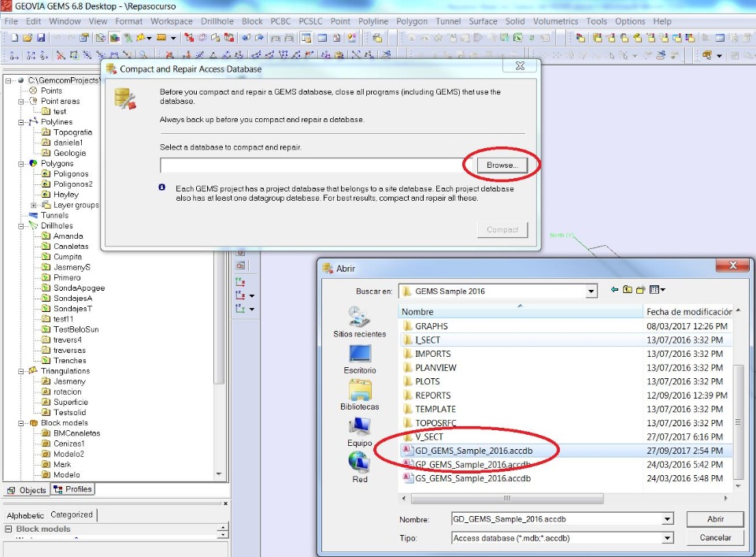
Task: Click the blue forward arrow toolbar icon
Action: [259, 38]
